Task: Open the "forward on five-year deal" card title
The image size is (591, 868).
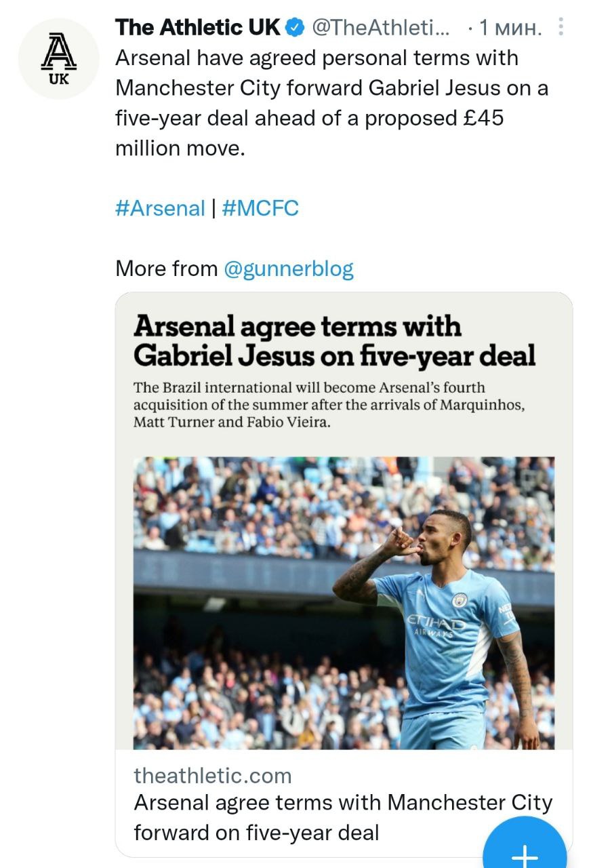Action: pos(256,832)
